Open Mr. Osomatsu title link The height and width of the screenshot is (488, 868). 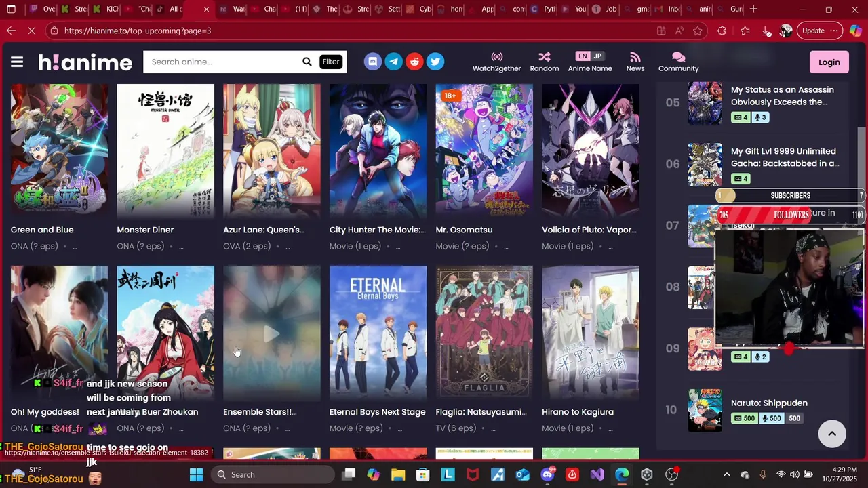point(464,230)
